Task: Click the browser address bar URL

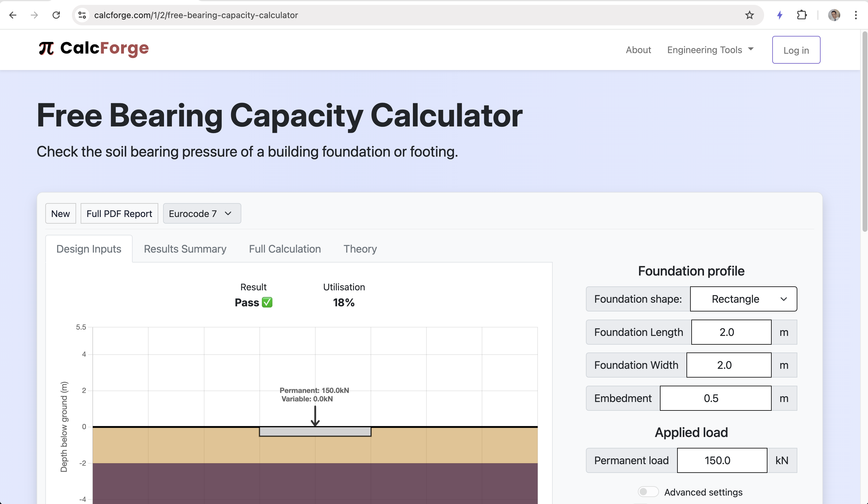Action: coord(196,15)
